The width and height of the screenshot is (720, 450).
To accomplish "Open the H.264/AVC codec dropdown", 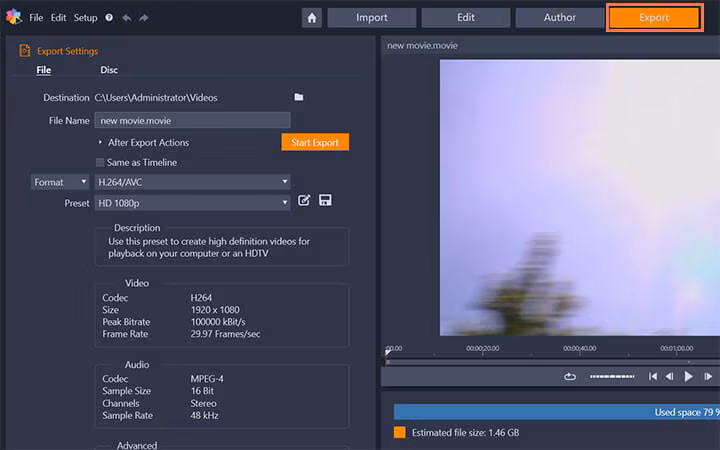I will (192, 182).
